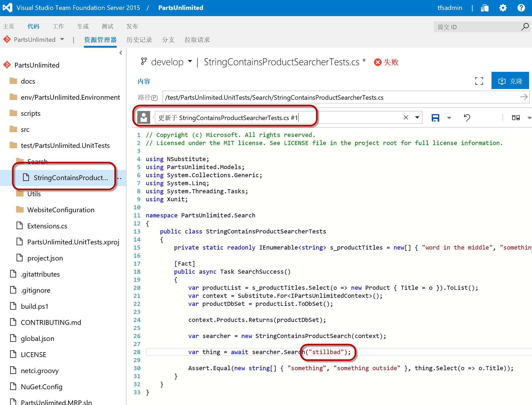Open the LICENSE file
This screenshot has height=405, width=532.
[34, 355]
